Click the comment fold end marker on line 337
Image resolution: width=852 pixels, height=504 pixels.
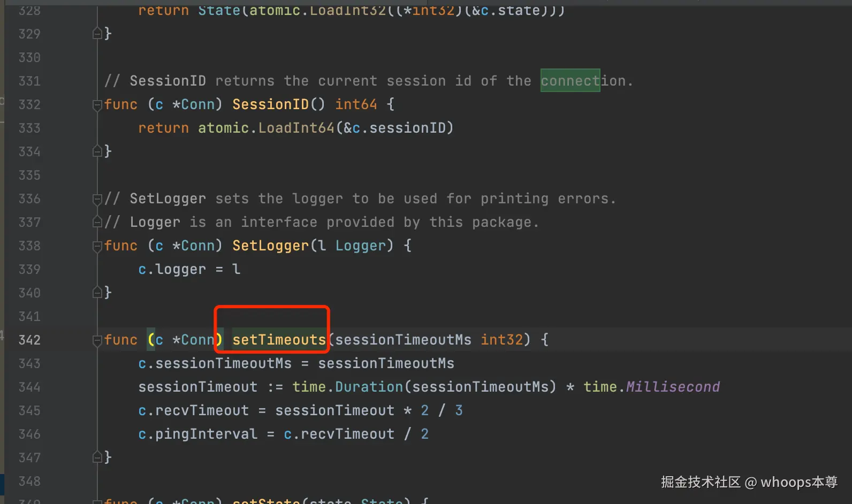[97, 223]
